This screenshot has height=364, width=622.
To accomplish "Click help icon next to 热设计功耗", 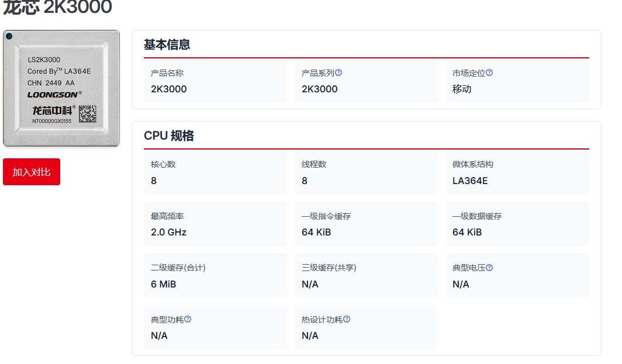I will coord(347,319).
